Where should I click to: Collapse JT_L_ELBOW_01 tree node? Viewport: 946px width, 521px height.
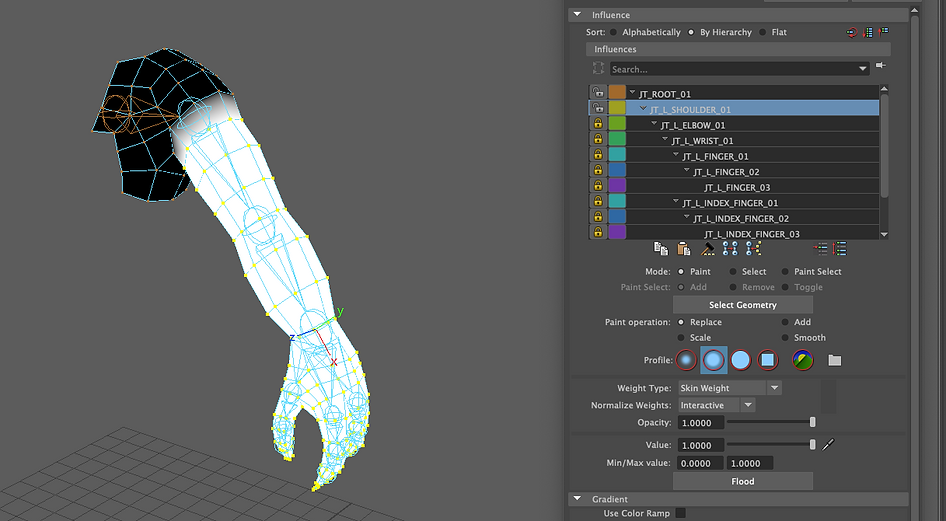[x=654, y=124]
